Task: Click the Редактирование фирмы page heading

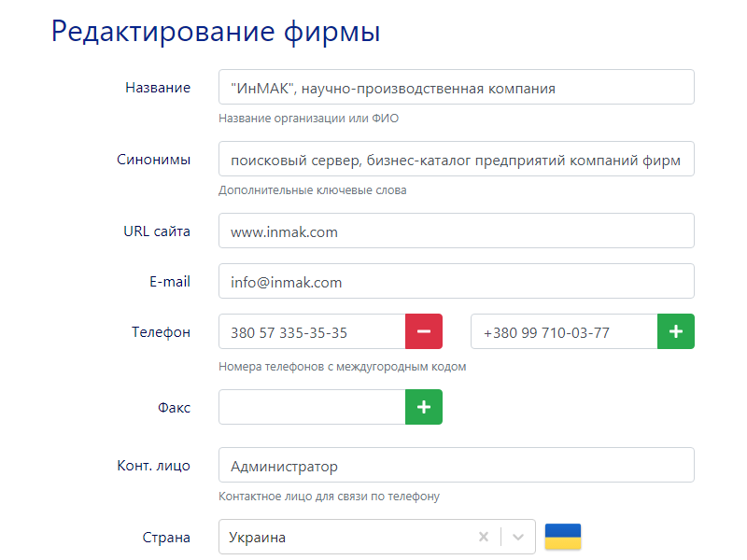Action: (x=216, y=31)
